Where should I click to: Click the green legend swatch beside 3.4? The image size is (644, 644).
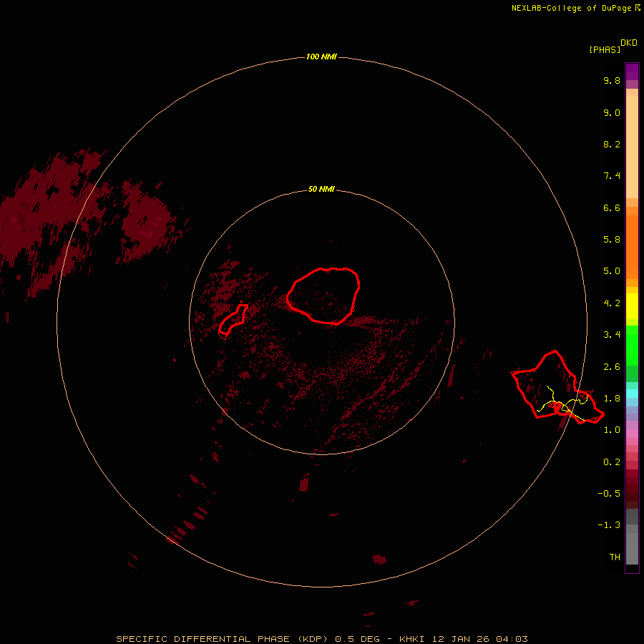click(632, 340)
